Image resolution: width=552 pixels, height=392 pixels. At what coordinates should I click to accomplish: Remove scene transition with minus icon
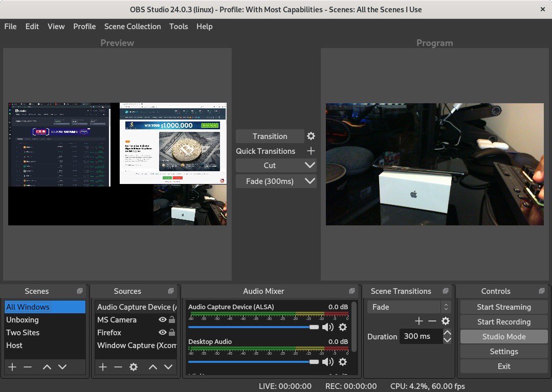(432, 321)
